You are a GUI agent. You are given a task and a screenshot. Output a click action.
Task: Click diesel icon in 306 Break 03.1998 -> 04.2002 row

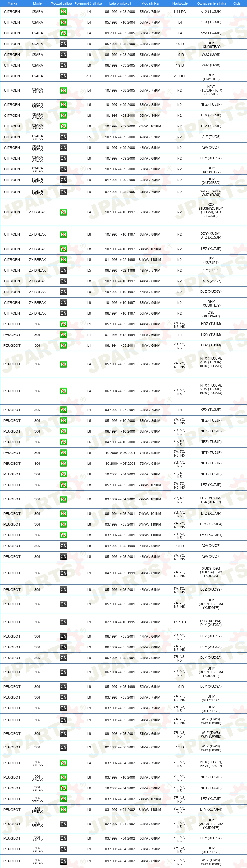pyautogui.click(x=63, y=849)
